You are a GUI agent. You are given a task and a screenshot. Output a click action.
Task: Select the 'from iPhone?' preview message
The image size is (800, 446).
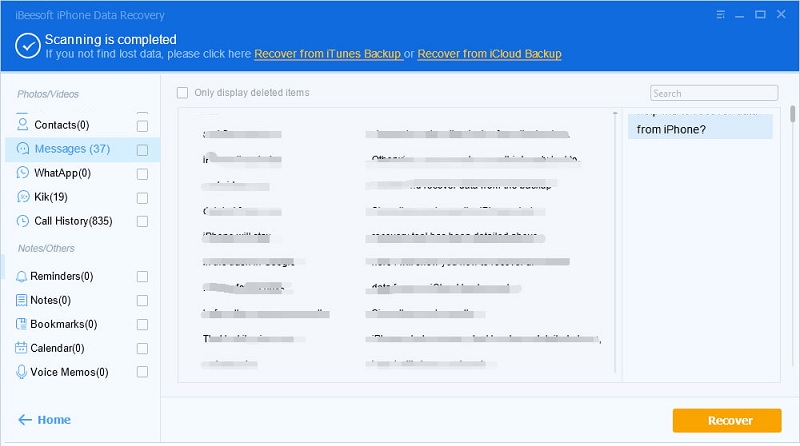700,127
